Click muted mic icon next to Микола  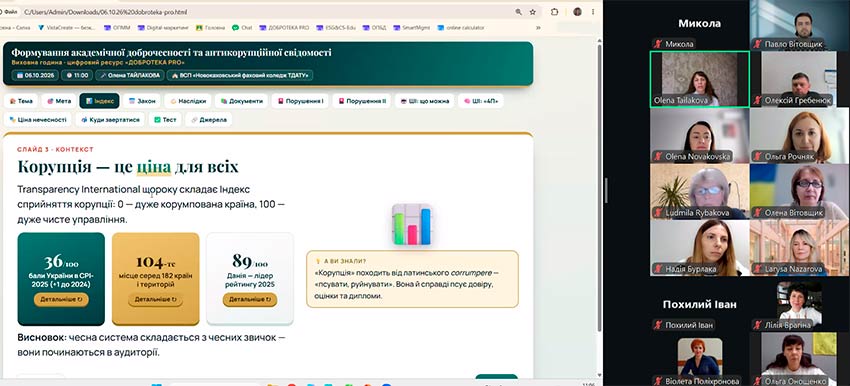click(658, 44)
